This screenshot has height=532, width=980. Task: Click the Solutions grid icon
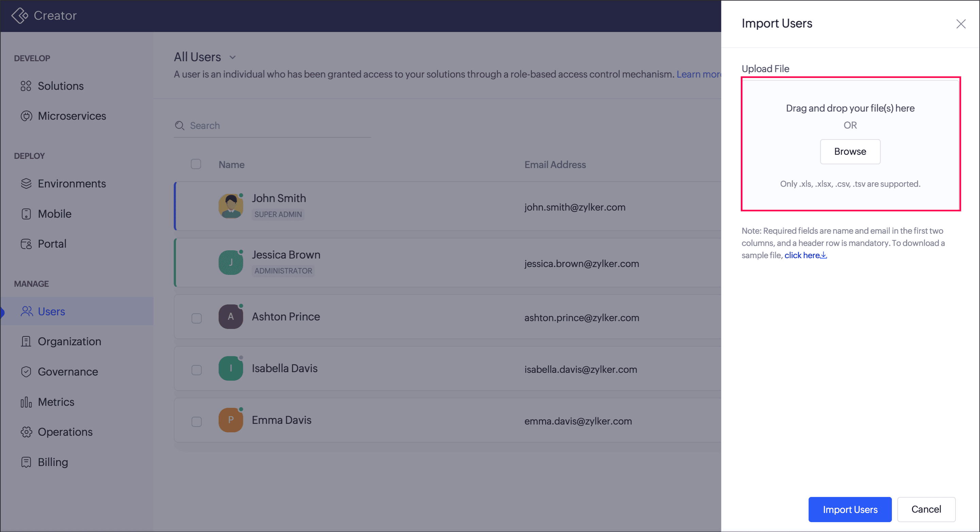click(x=26, y=86)
